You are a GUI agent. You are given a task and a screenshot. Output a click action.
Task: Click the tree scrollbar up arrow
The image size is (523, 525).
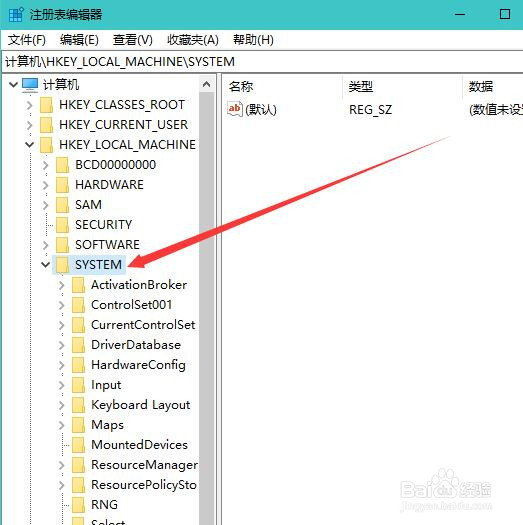[x=207, y=84]
